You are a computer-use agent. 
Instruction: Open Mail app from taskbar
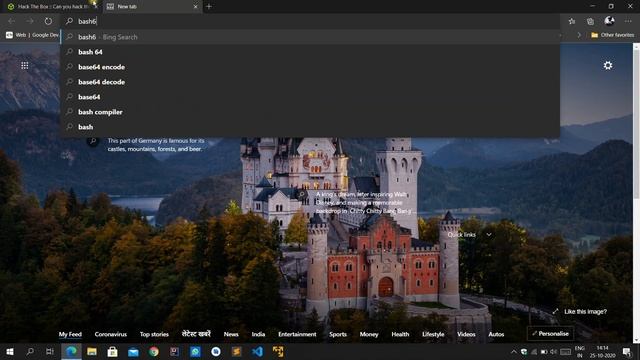(133, 351)
